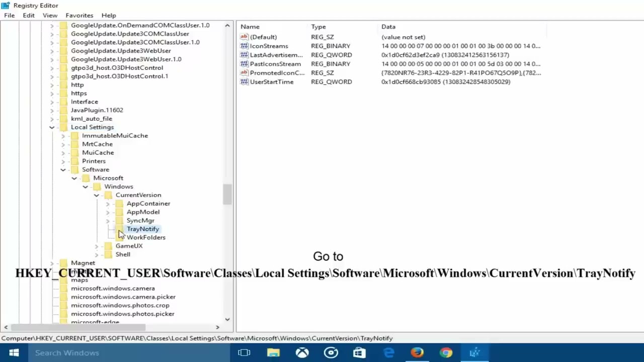
Task: Collapse the Microsoft tree node
Action: (74, 178)
